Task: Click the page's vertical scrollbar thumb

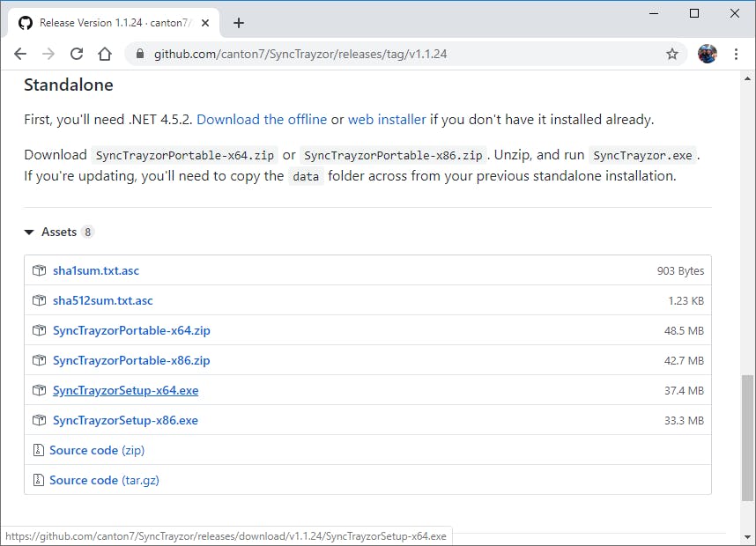Action: pos(748,436)
